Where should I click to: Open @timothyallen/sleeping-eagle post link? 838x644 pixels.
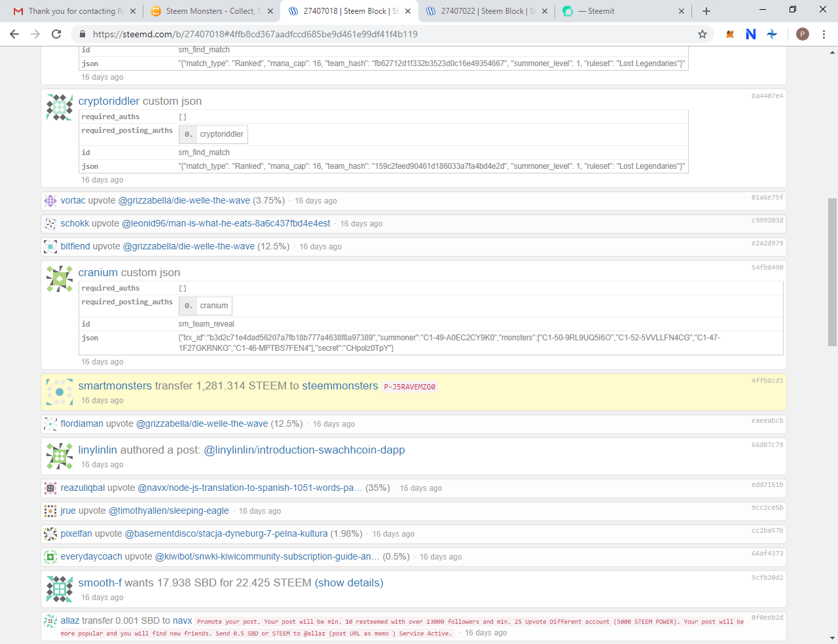coord(169,510)
